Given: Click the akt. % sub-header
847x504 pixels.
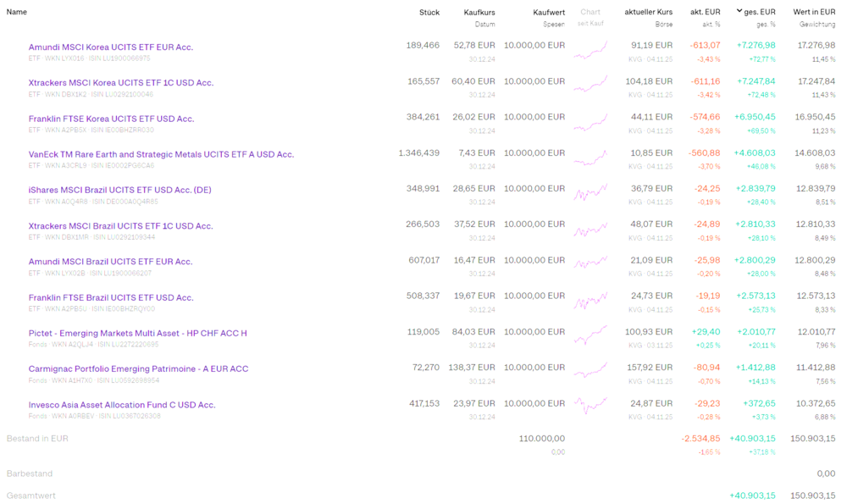Looking at the screenshot, I should [x=711, y=25].
